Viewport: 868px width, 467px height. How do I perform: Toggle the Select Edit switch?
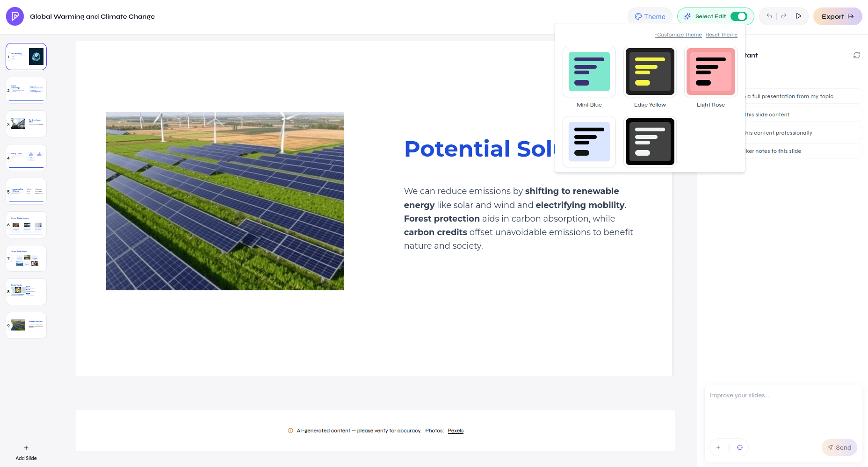pos(739,16)
